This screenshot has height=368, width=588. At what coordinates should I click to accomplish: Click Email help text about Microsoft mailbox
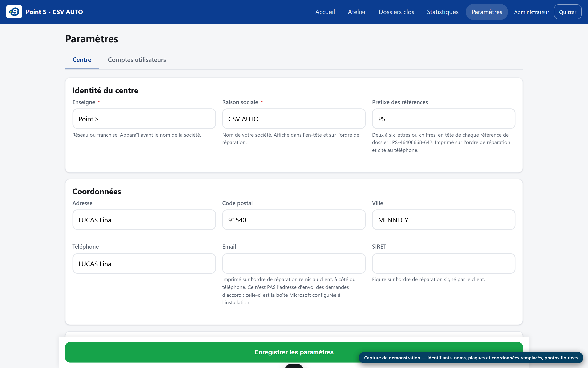pyautogui.click(x=289, y=291)
